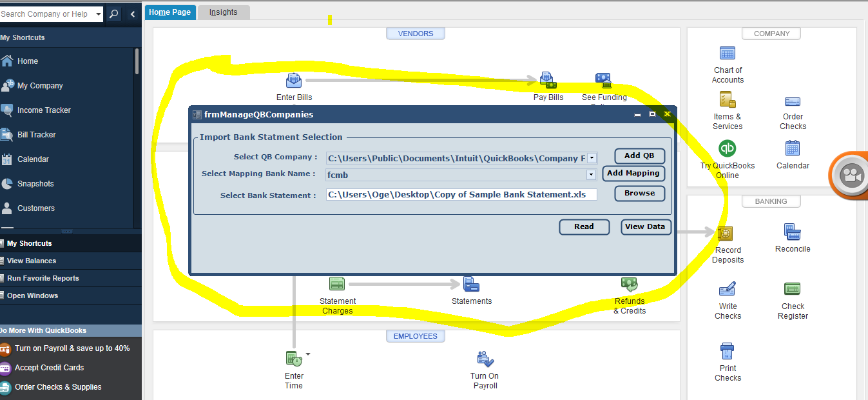The height and width of the screenshot is (400, 868).
Task: Open See Funding Options icon
Action: [x=604, y=80]
